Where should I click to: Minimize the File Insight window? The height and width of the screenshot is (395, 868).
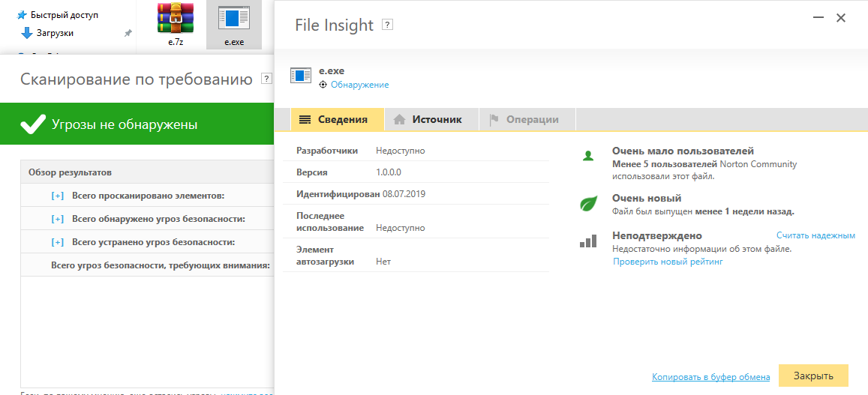(818, 18)
